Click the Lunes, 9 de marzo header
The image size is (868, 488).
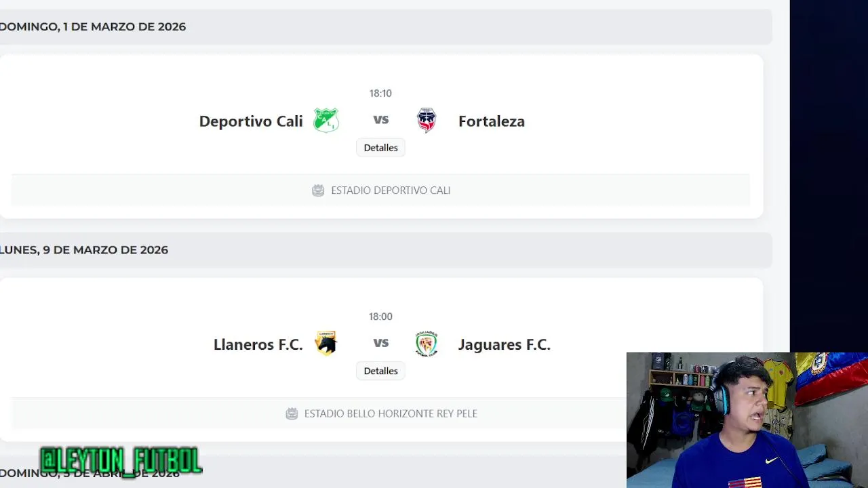point(84,250)
